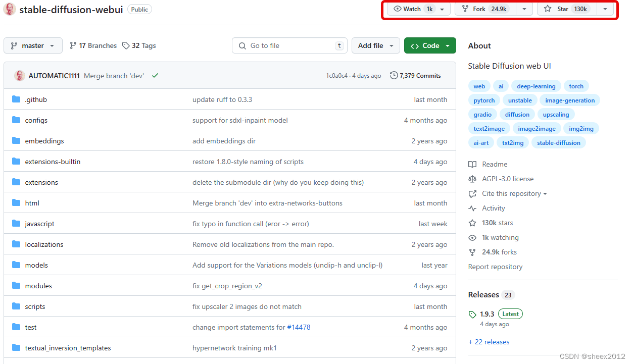Click the Readme book icon

click(472, 164)
